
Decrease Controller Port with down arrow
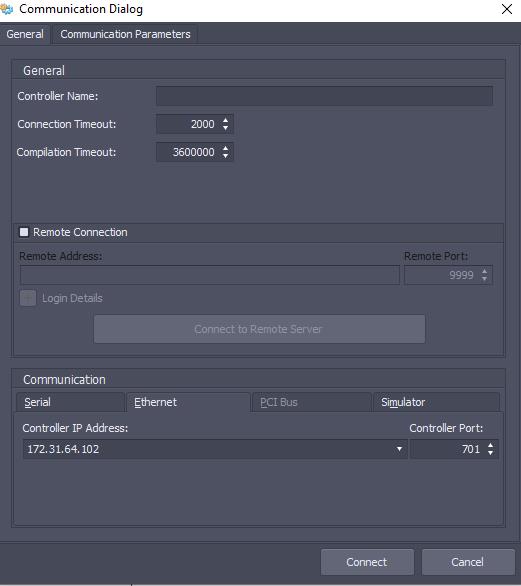490,453
